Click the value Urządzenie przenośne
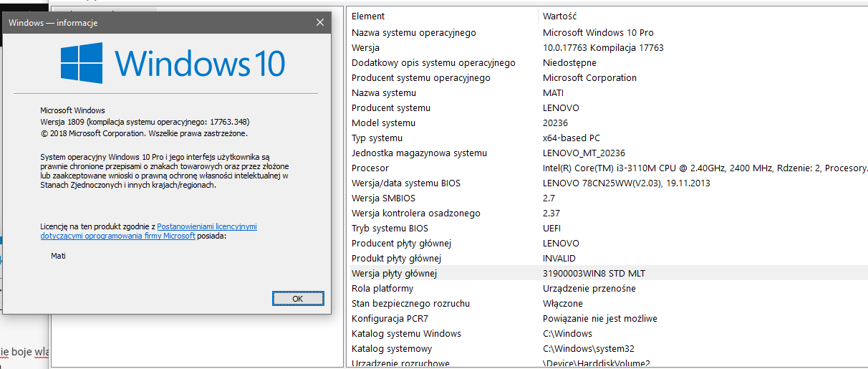The height and width of the screenshot is (369, 868). click(x=589, y=288)
